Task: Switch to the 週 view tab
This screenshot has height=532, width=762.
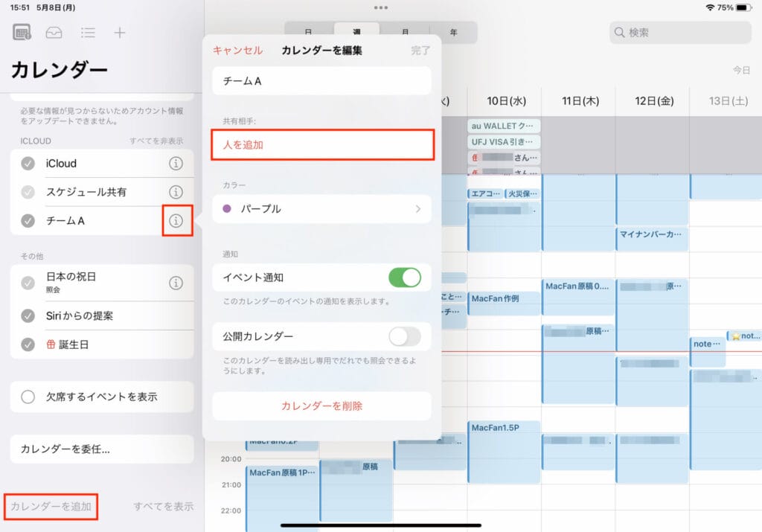Action: [x=356, y=33]
